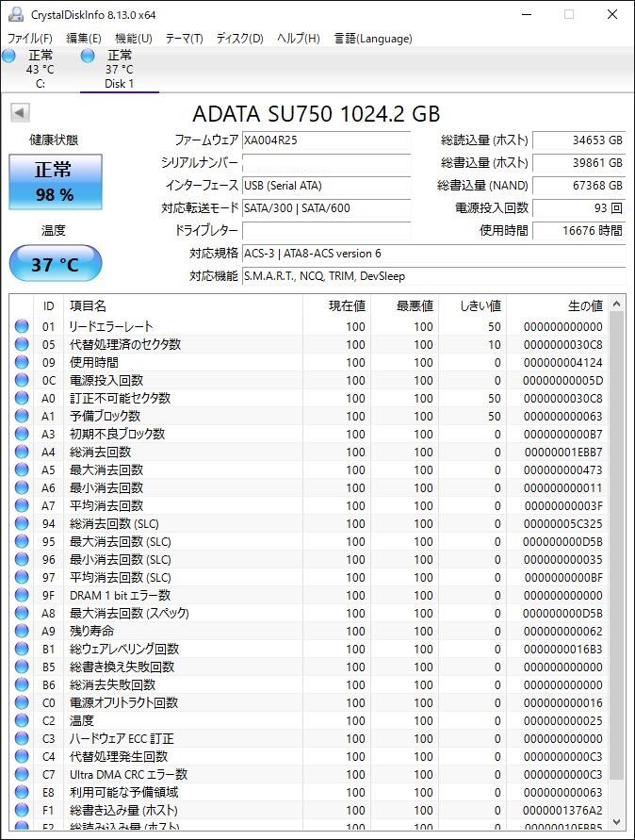This screenshot has width=635, height=840.
Task: Select the Disk 1 tab
Action: point(120,69)
